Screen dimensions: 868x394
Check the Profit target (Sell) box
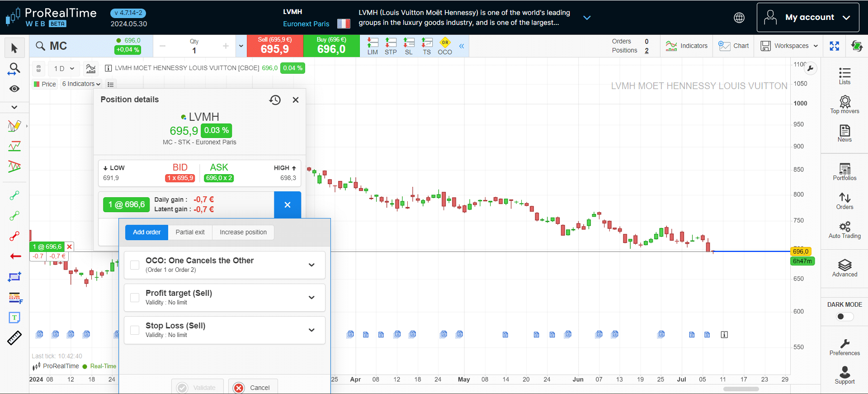tap(135, 298)
